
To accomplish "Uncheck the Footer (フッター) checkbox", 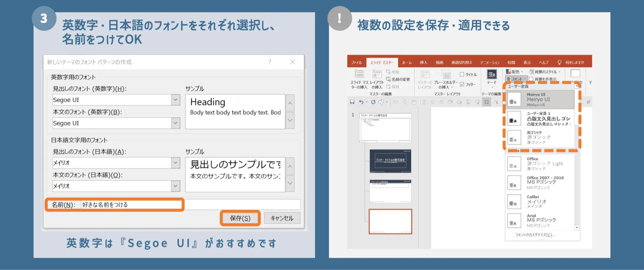I will click(462, 84).
